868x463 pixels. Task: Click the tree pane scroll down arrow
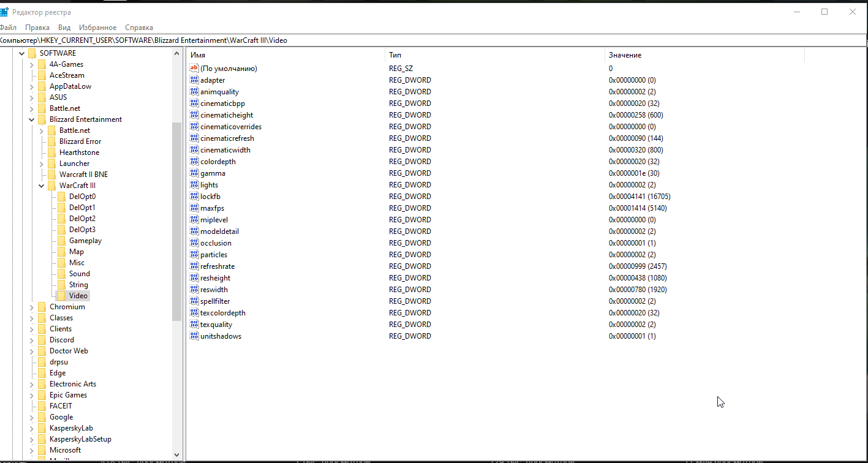(x=177, y=454)
